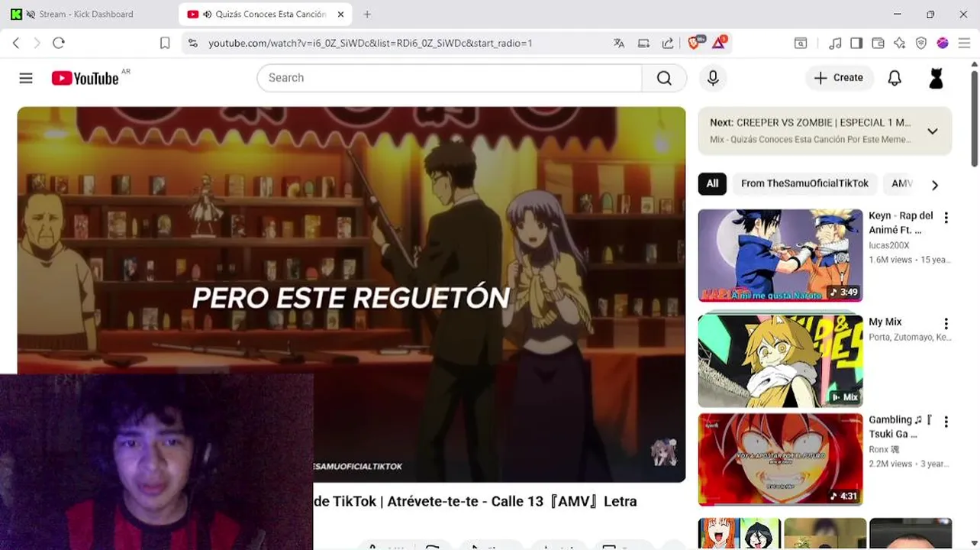This screenshot has height=550, width=980.
Task: Click the Ronx channel name
Action: click(x=884, y=449)
